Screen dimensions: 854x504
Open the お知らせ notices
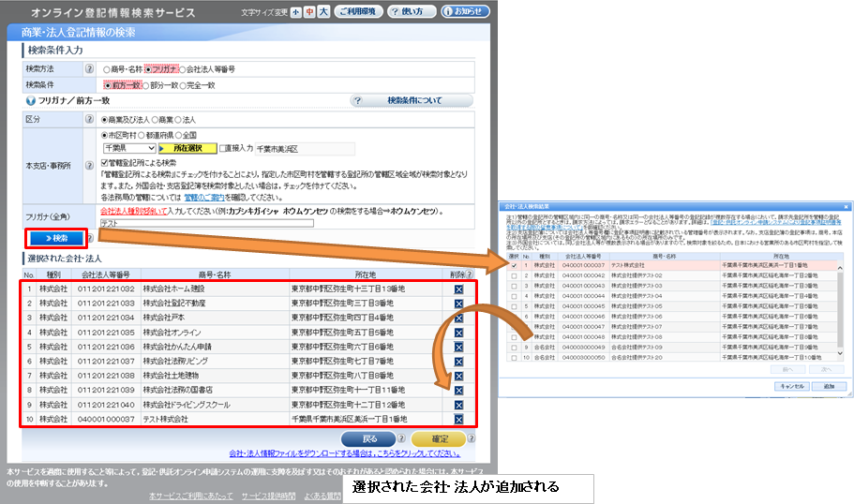[465, 12]
